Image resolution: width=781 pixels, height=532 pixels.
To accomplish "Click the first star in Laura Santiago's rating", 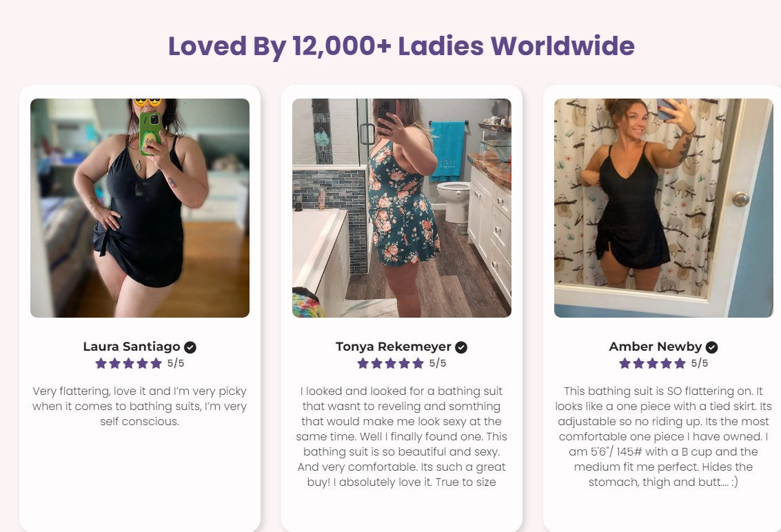I will coord(101,363).
